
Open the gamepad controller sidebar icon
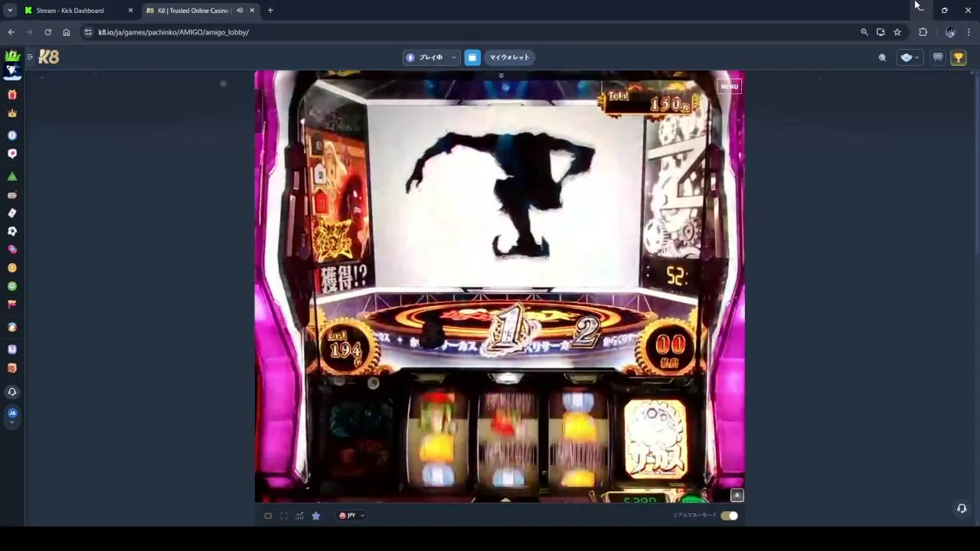pos(12,195)
